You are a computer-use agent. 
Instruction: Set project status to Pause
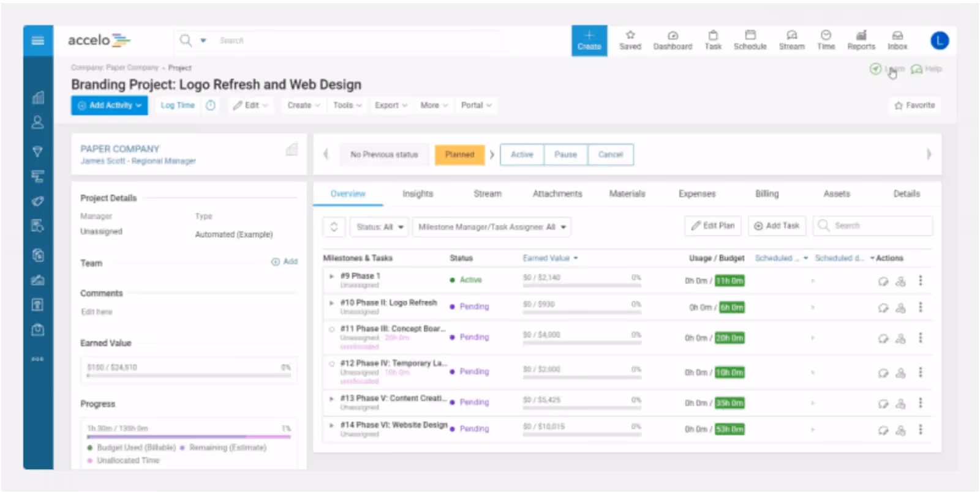(x=565, y=155)
